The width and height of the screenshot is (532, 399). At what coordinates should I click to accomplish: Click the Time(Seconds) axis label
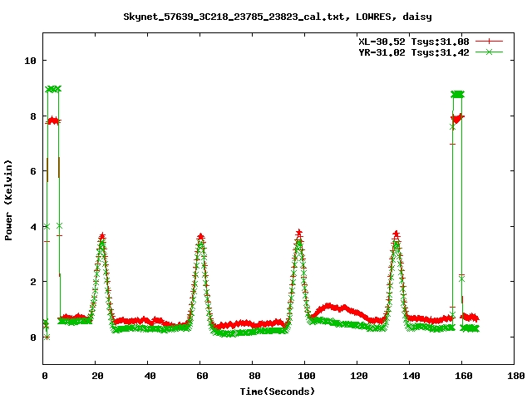277,392
